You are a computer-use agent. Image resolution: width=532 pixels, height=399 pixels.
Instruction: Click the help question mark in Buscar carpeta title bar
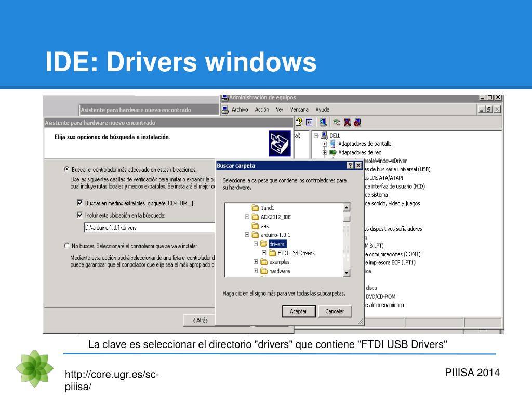pos(350,166)
